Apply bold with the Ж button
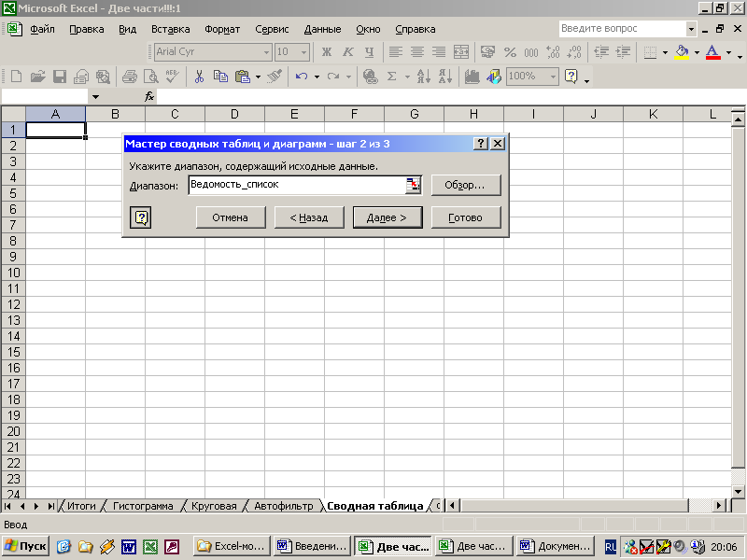The image size is (747, 560). [326, 52]
